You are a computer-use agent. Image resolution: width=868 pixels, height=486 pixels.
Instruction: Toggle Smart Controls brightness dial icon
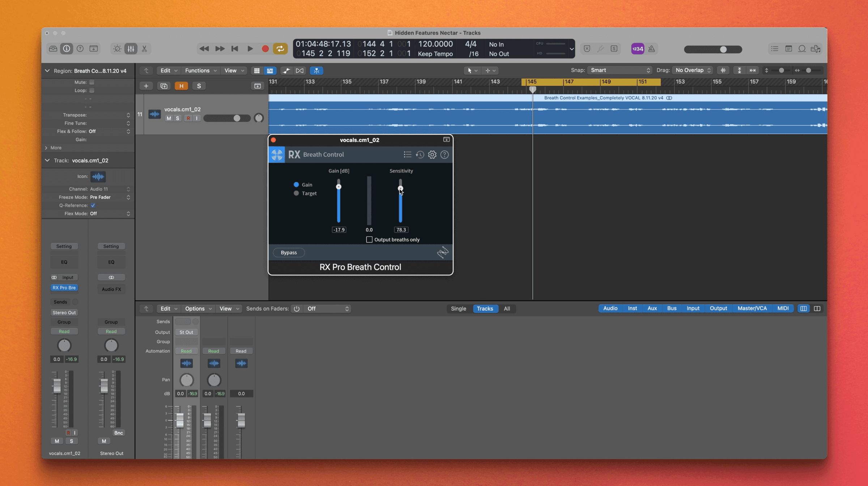pyautogui.click(x=117, y=49)
